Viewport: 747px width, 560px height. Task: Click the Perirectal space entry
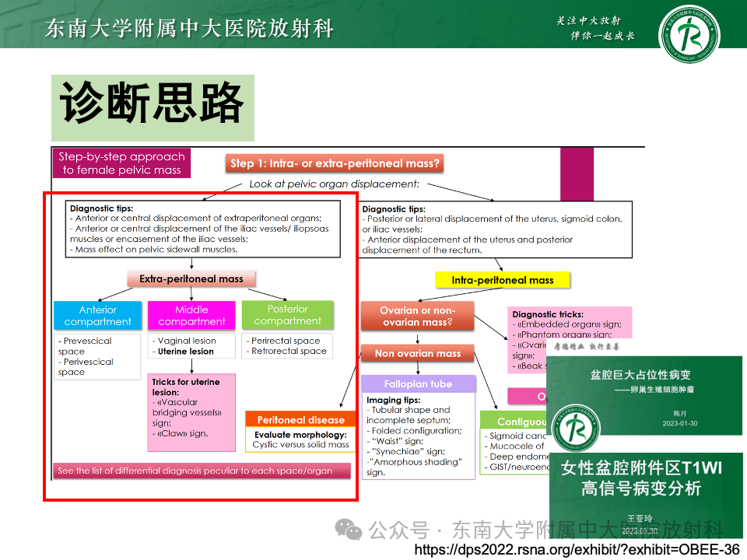click(283, 341)
